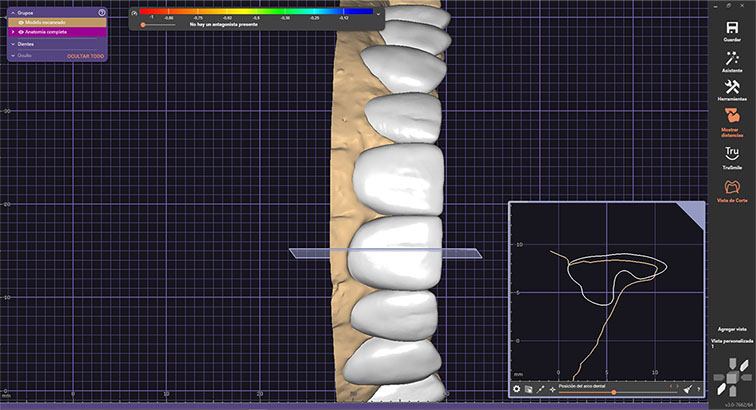This screenshot has height=410, width=756.
Task: Hide the Modelo escaneado group
Action: tap(20, 21)
